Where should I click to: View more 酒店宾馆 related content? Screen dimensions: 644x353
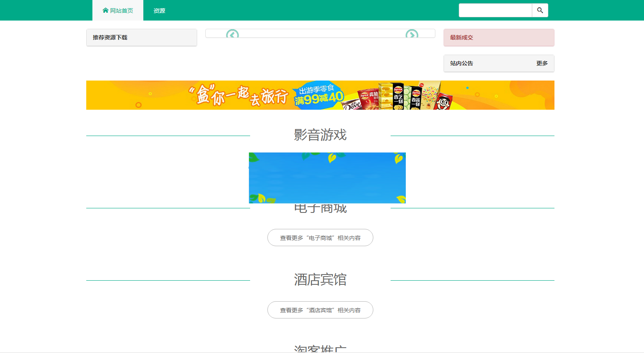(320, 310)
